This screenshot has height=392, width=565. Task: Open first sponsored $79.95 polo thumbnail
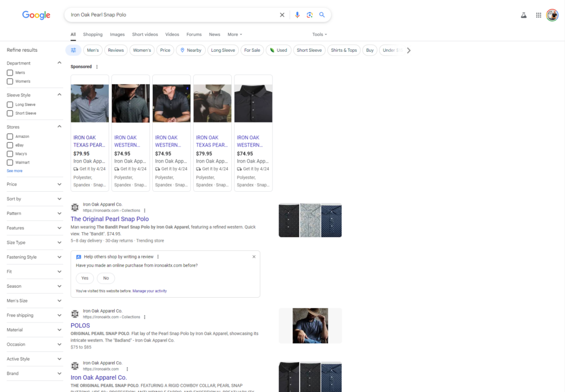(90, 103)
